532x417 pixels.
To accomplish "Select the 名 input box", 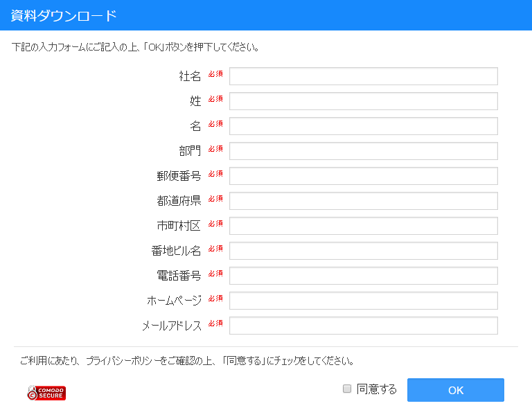I will pos(364,126).
